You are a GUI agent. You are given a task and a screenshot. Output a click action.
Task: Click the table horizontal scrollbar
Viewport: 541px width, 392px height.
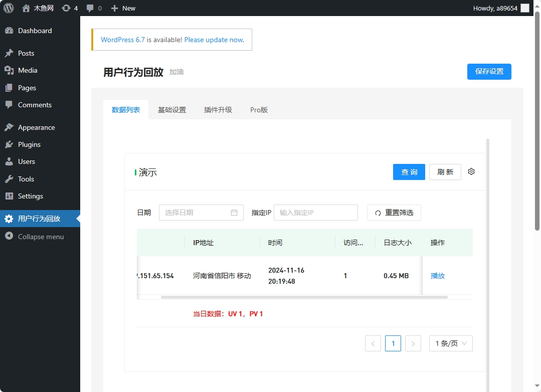click(304, 297)
